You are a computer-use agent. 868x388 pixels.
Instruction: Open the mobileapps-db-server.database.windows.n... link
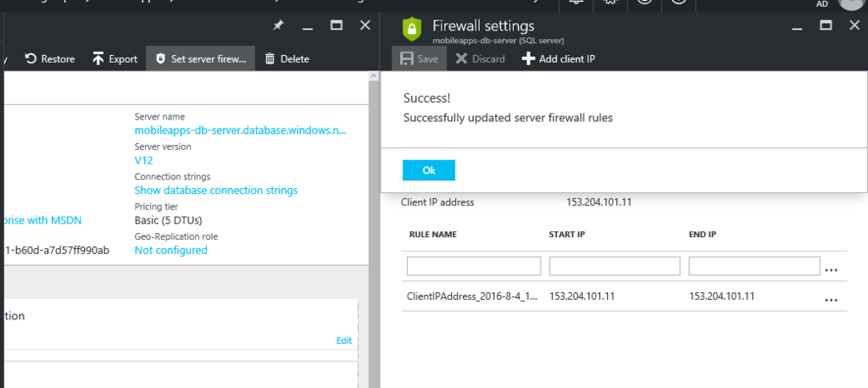tap(241, 130)
